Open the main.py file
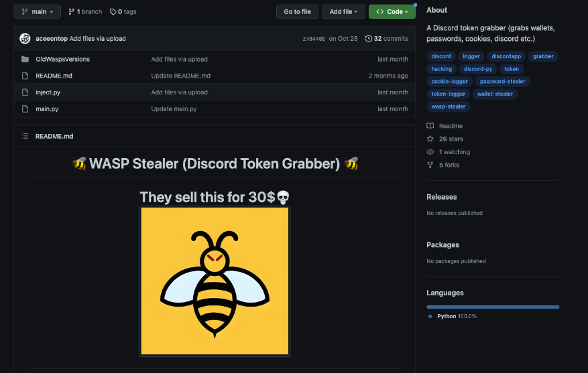 coord(47,109)
